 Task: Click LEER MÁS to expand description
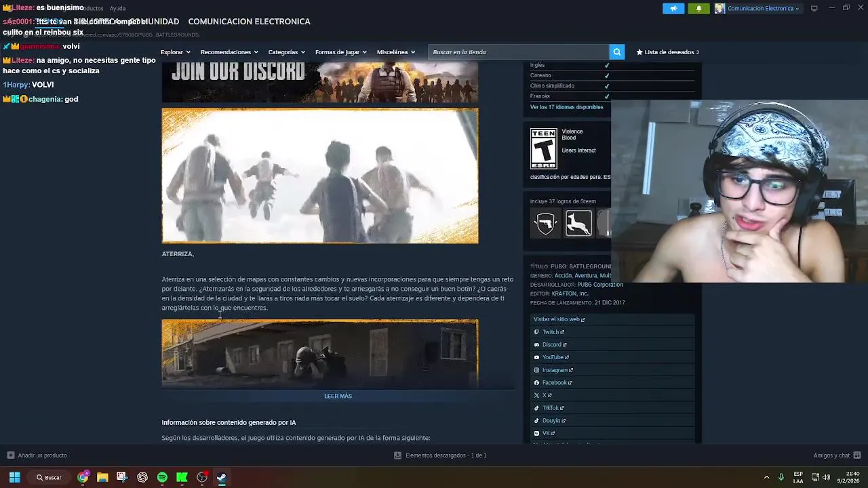point(338,396)
